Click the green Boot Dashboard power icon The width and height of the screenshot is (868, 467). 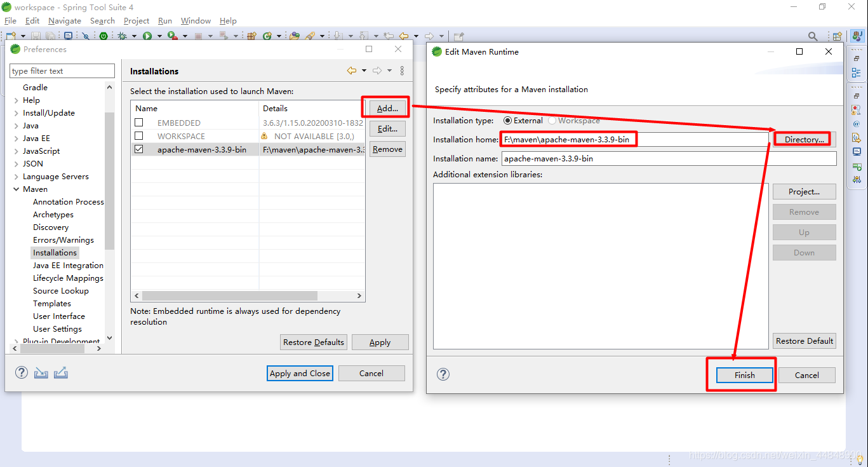[103, 36]
